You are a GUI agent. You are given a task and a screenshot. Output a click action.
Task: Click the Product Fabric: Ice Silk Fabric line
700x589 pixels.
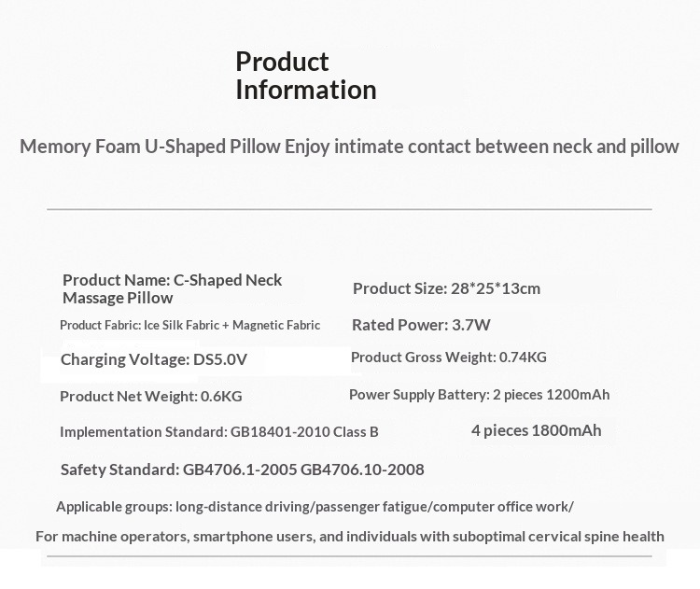(x=189, y=325)
